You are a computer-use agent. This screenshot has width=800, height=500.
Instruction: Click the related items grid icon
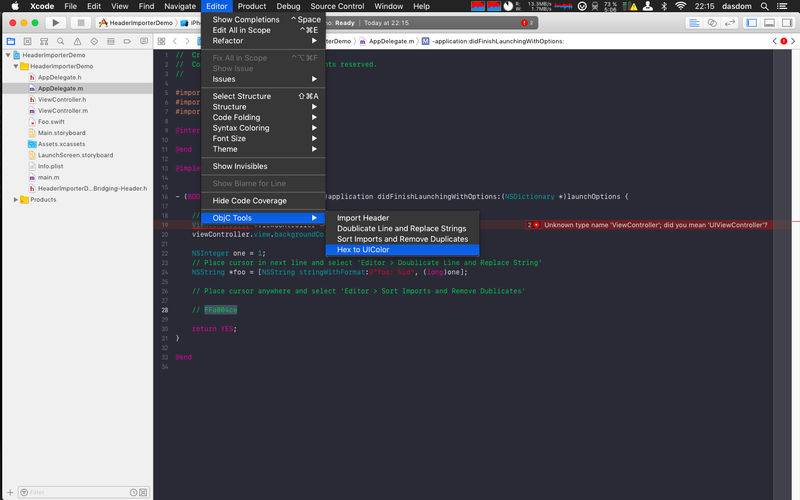tap(161, 41)
